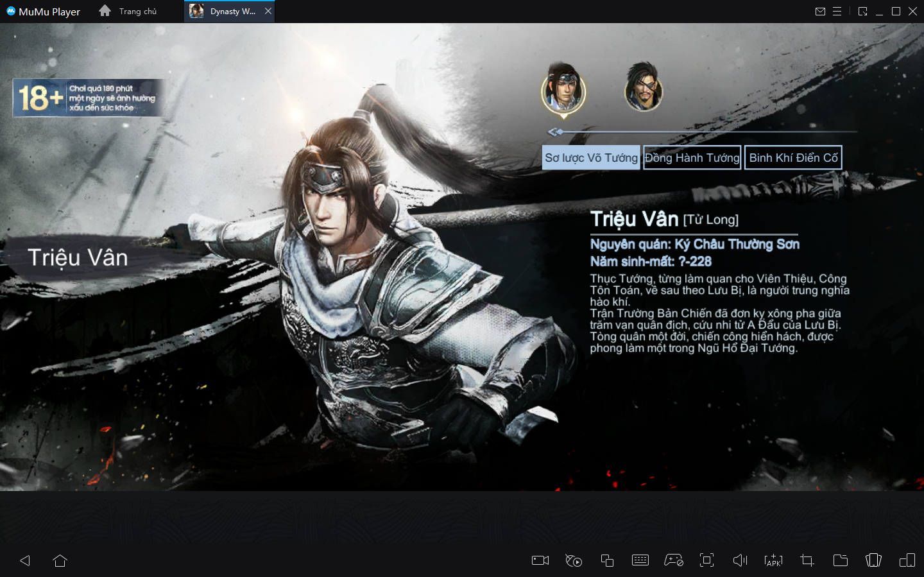Open keyboard mapping settings icon
This screenshot has height=577, width=924.
click(640, 560)
